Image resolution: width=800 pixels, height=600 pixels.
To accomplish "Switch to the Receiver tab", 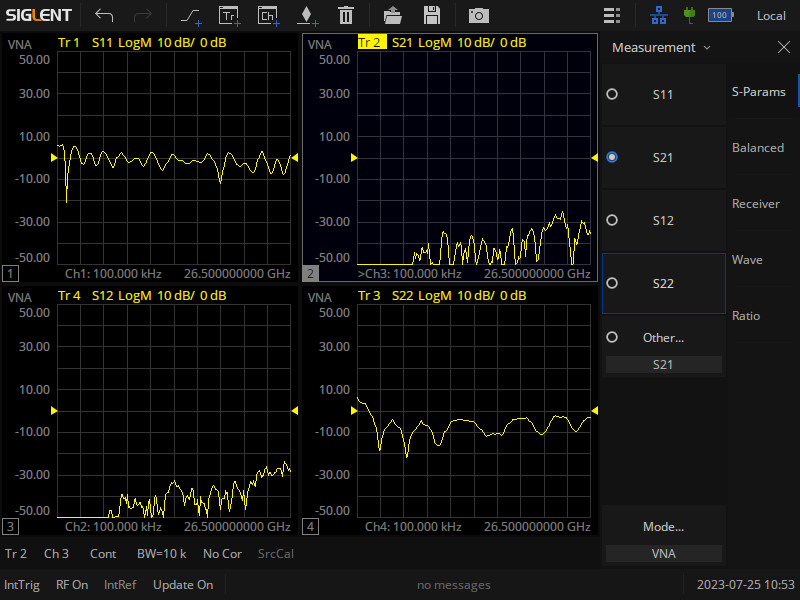I will click(x=756, y=204).
